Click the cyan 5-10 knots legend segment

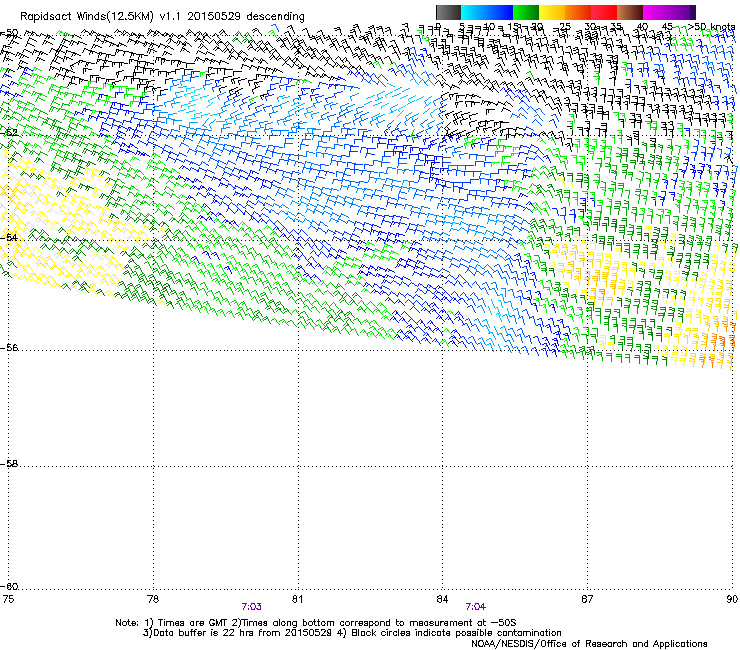[x=474, y=12]
